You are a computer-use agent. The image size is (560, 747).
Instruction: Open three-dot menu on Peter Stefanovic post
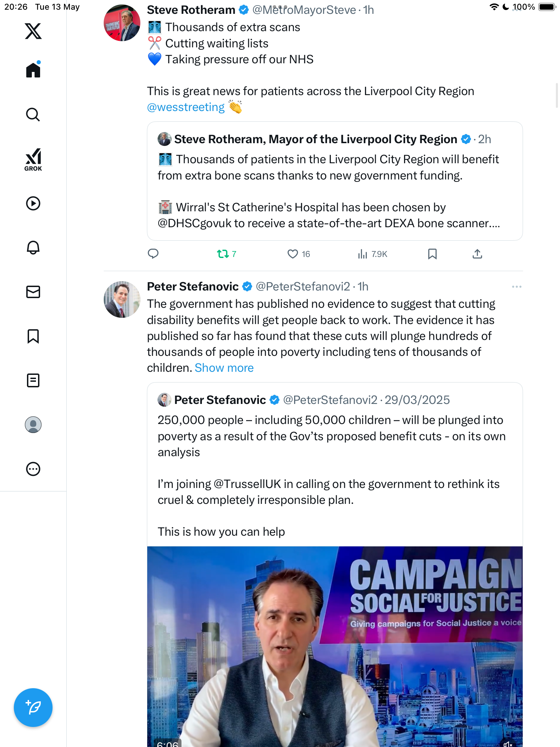tap(517, 287)
